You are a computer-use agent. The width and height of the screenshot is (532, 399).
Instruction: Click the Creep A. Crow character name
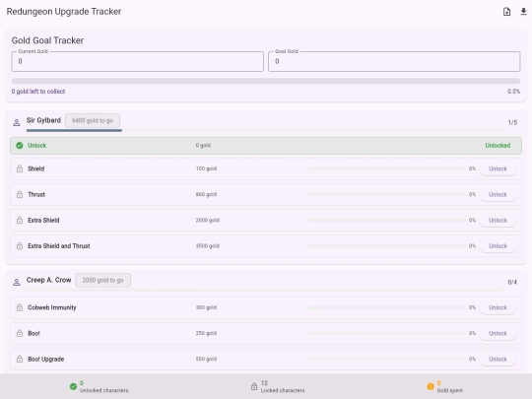point(49,280)
